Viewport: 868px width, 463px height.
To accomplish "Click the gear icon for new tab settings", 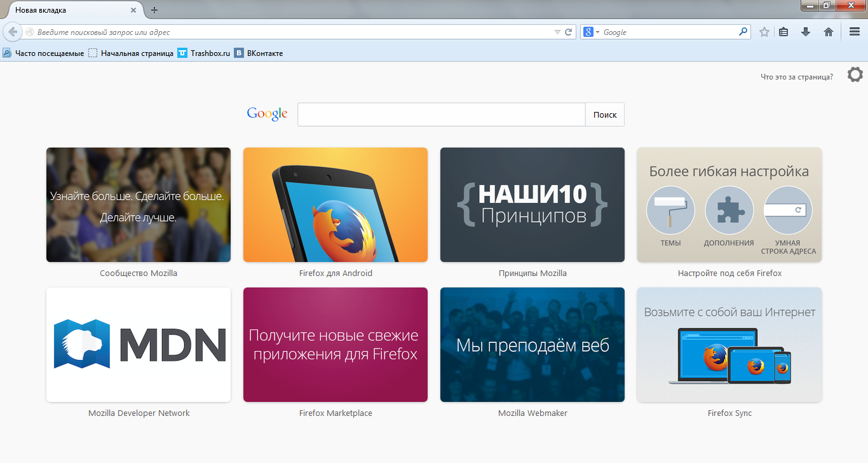I will (855, 74).
